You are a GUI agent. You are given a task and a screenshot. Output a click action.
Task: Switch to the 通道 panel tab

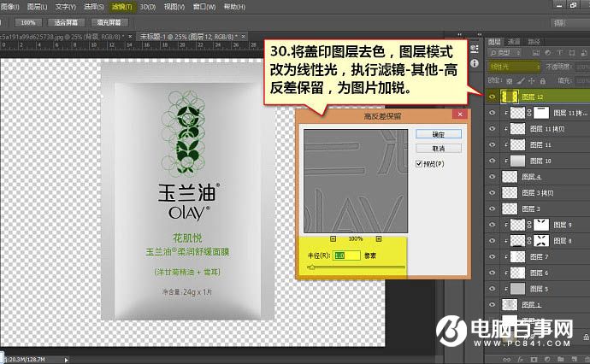pyautogui.click(x=514, y=41)
